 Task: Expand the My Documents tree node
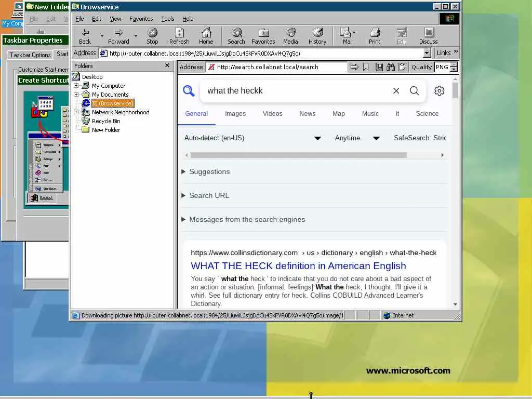(x=76, y=95)
